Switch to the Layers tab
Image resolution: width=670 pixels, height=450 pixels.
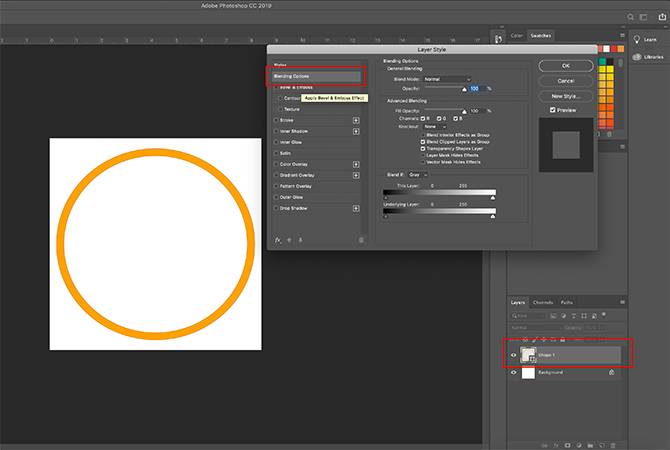[517, 302]
